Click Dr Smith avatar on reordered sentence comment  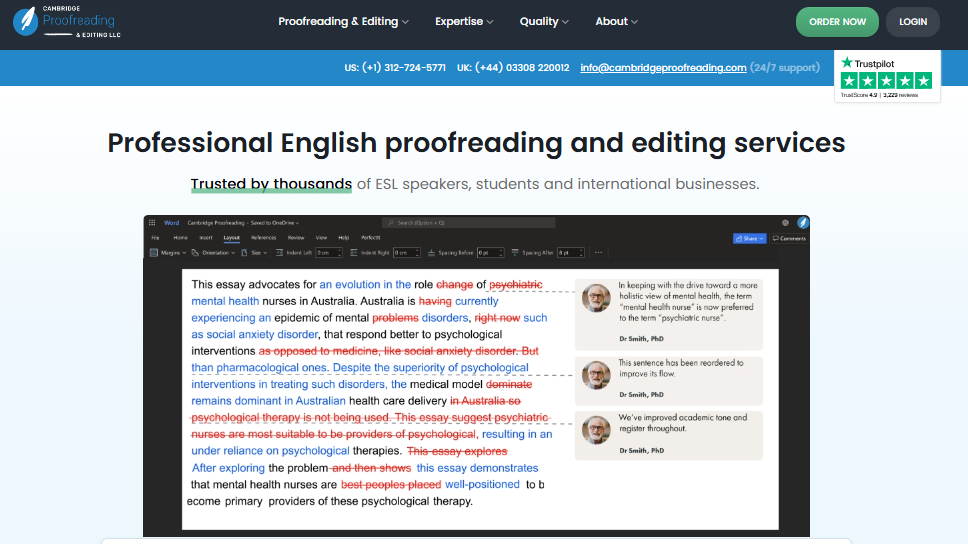point(596,375)
